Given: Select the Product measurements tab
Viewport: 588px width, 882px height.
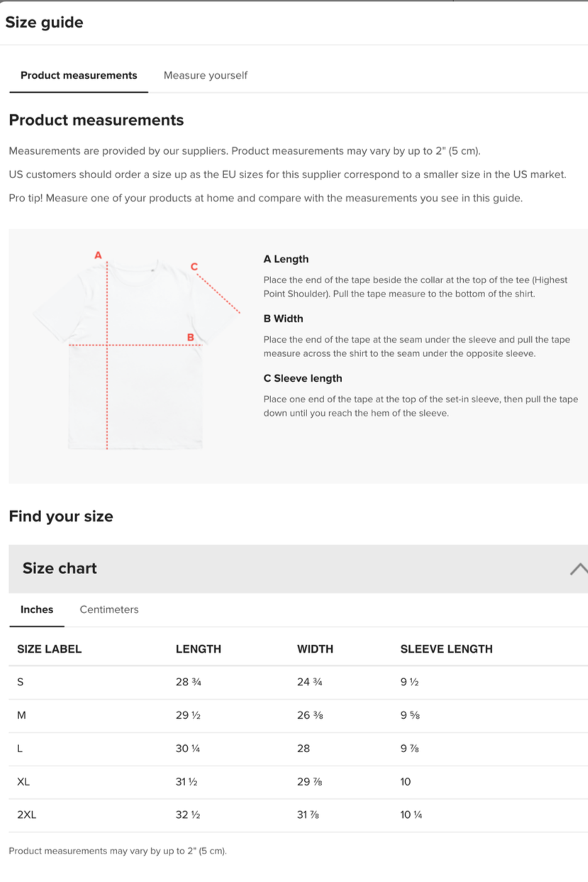Looking at the screenshot, I should click(x=79, y=75).
